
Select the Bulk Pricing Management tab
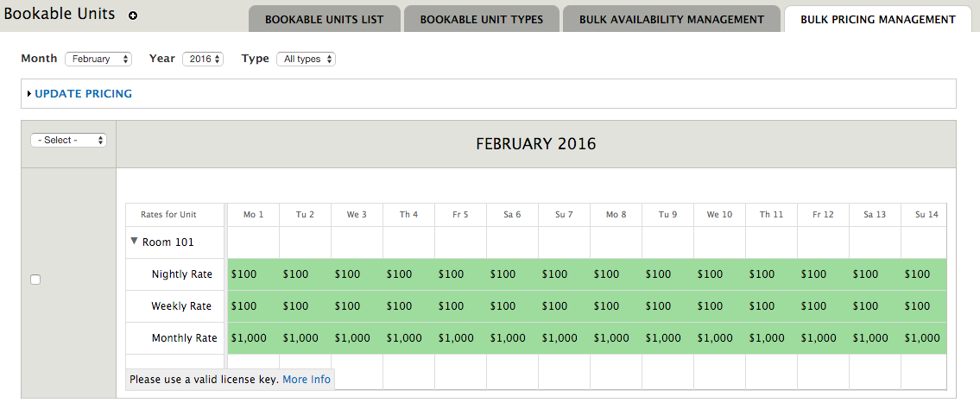(x=877, y=19)
